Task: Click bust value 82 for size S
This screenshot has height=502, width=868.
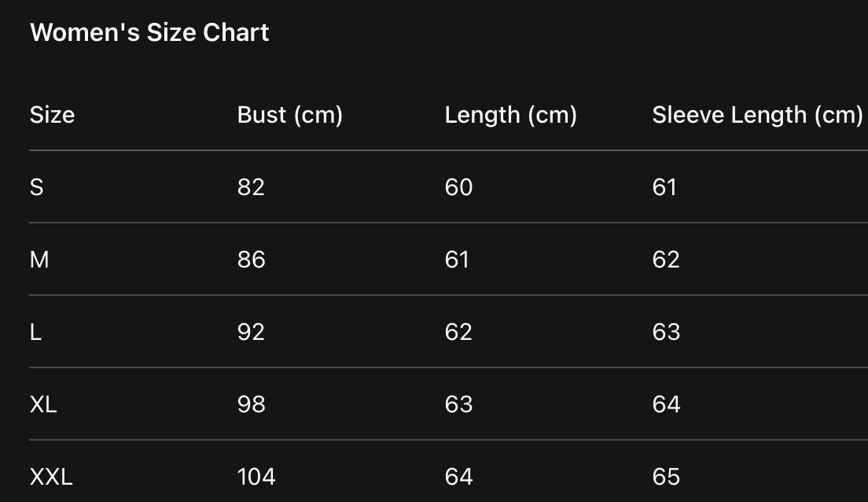Action: click(251, 187)
